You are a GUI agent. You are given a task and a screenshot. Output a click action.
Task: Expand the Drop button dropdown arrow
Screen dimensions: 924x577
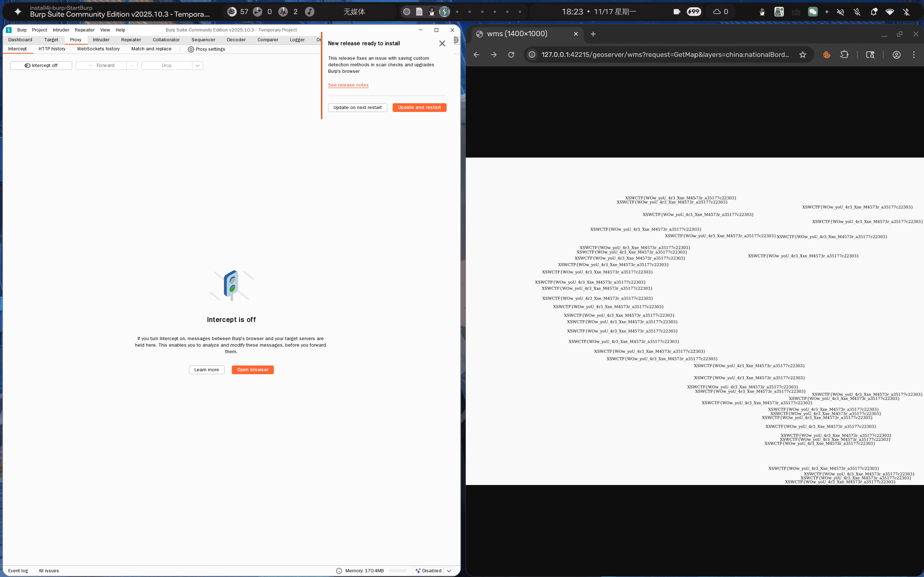(197, 66)
